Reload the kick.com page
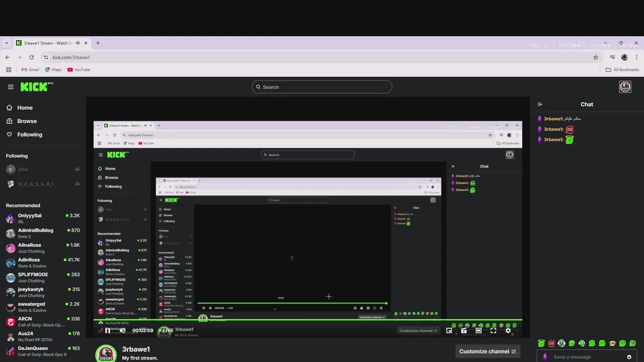 (31, 57)
